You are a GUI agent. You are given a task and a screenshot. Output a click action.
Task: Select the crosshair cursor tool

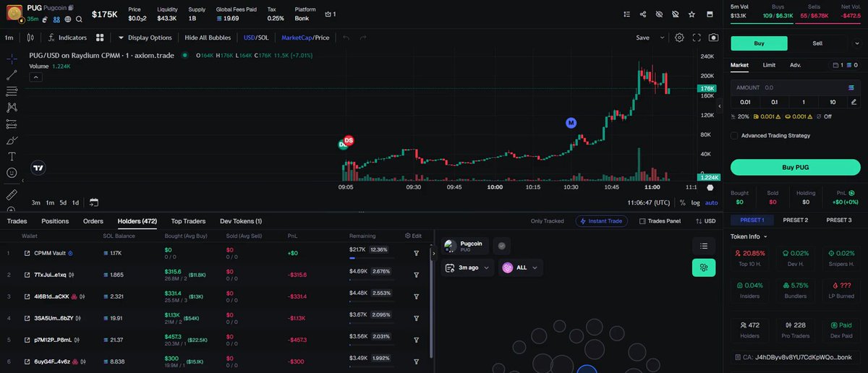12,59
